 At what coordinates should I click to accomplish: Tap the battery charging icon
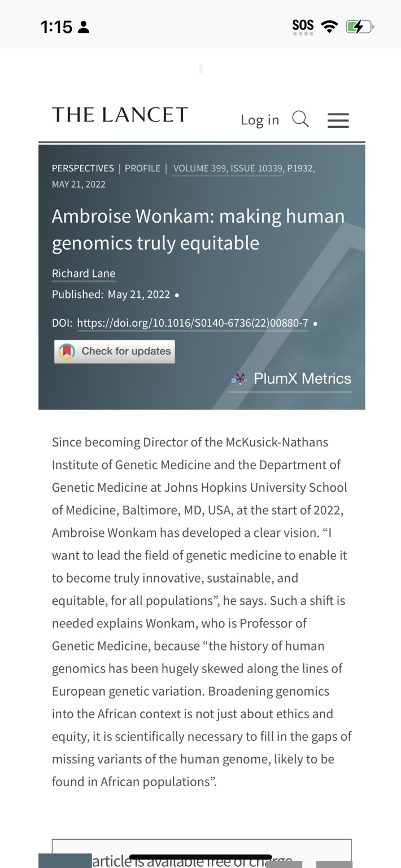tap(359, 27)
